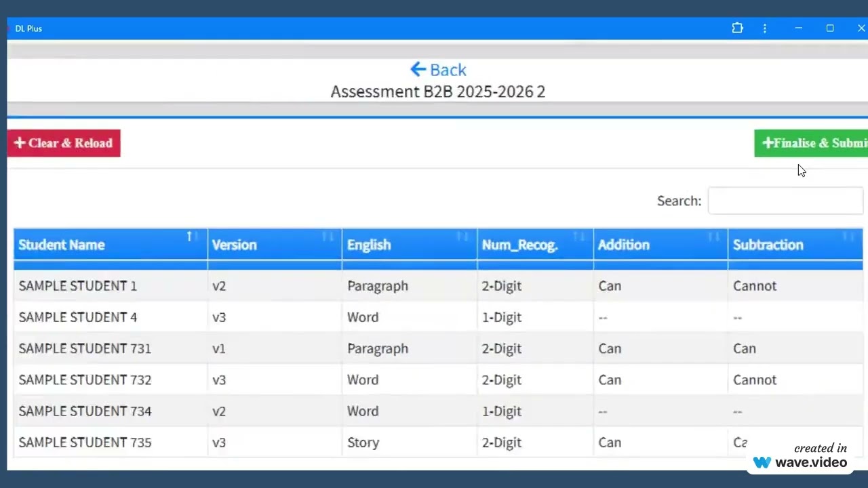Click version v2 for SAMPLE STUDENT 734
The height and width of the screenshot is (488, 868).
coord(219,411)
